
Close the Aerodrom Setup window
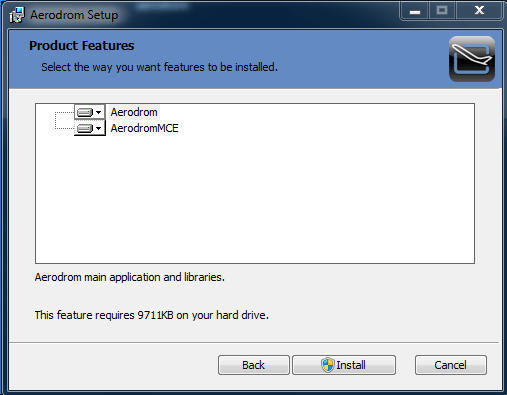pyautogui.click(x=479, y=11)
